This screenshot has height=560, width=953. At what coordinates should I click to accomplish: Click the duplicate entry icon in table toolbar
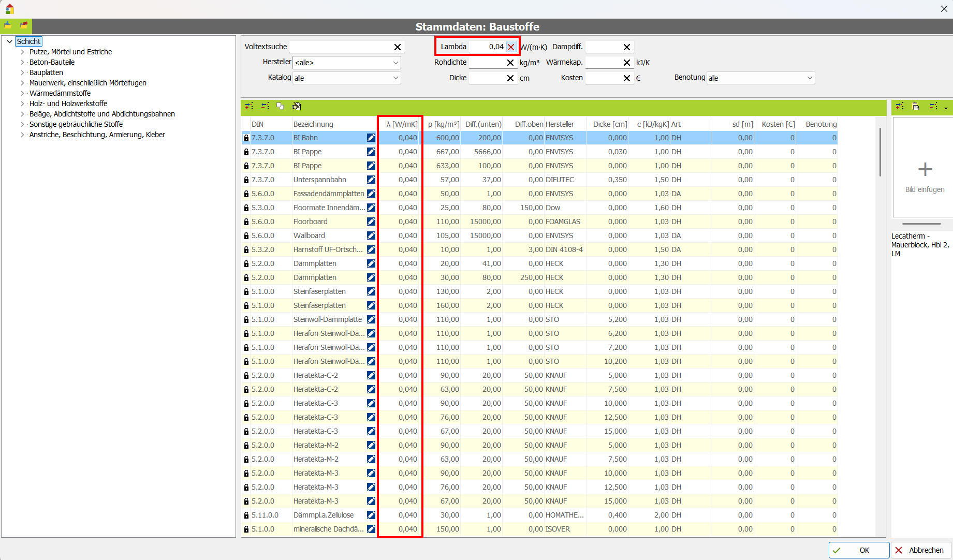[280, 106]
